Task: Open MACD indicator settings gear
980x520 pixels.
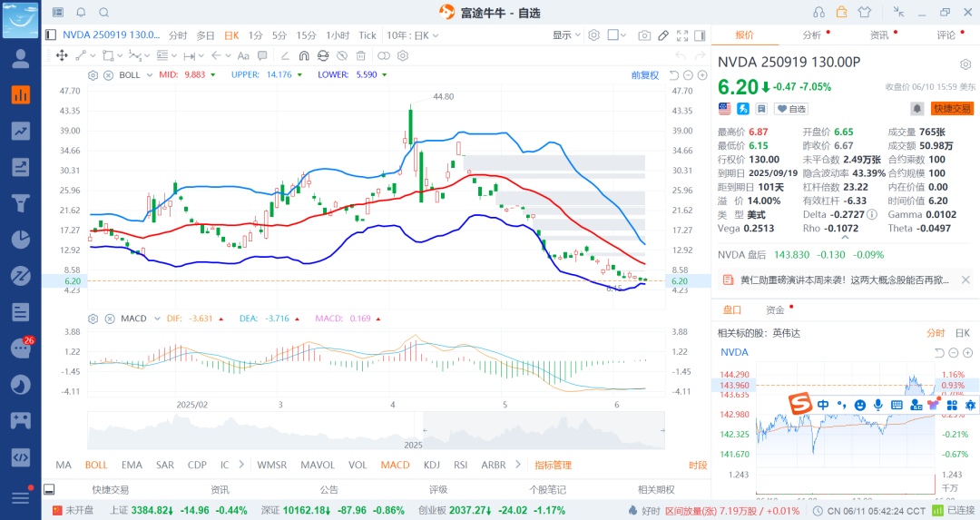Action: (x=93, y=319)
